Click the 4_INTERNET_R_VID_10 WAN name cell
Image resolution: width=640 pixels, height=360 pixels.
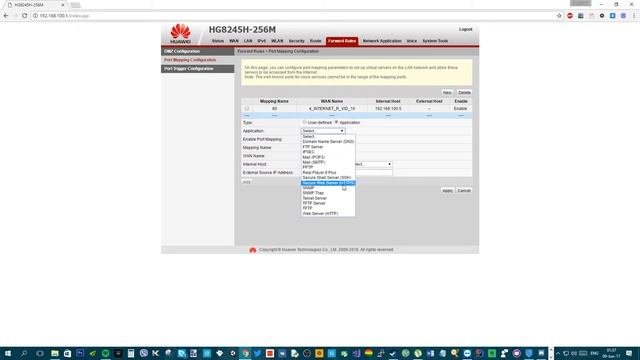pyautogui.click(x=332, y=109)
